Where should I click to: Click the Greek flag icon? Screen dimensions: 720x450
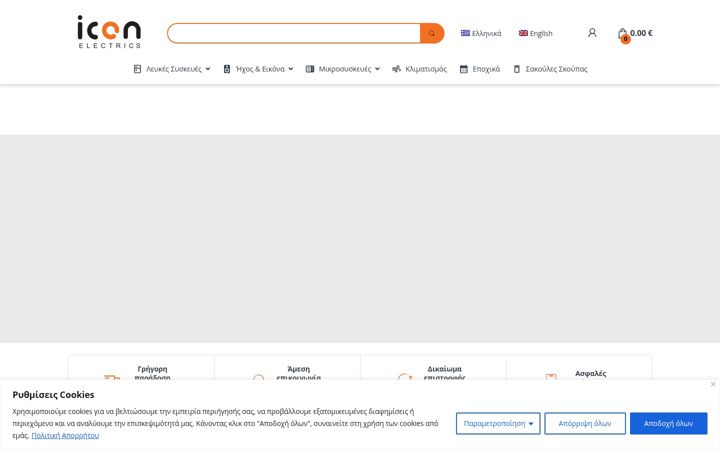[465, 33]
